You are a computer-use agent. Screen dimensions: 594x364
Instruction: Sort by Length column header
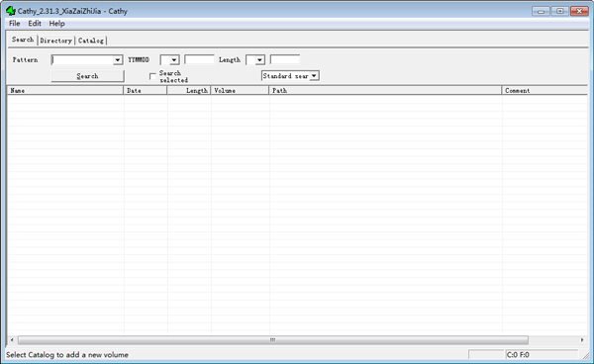click(189, 90)
